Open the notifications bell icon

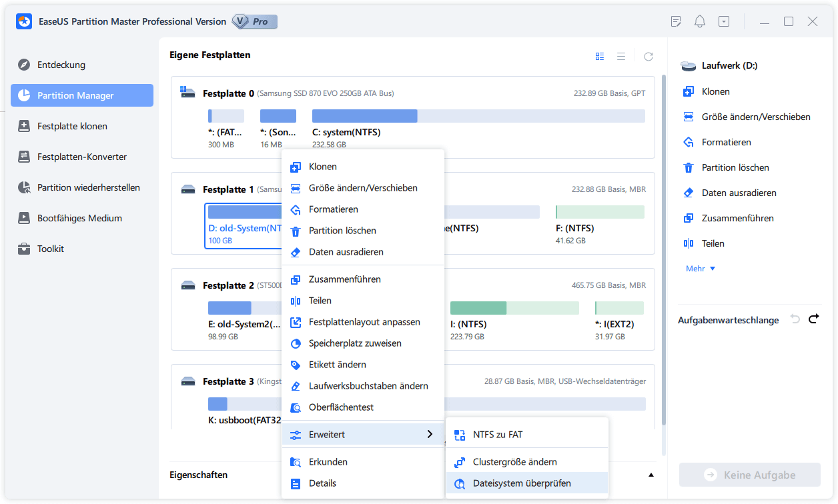700,21
